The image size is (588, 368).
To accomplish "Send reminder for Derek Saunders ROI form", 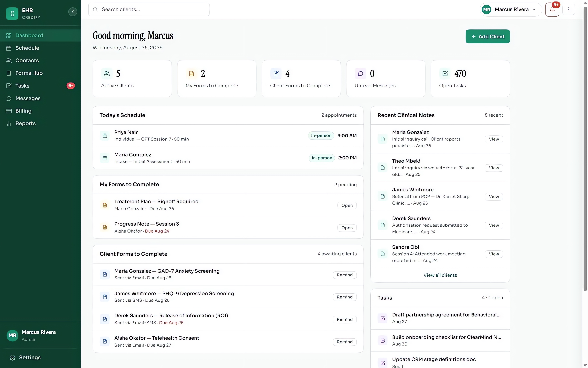I will (345, 319).
